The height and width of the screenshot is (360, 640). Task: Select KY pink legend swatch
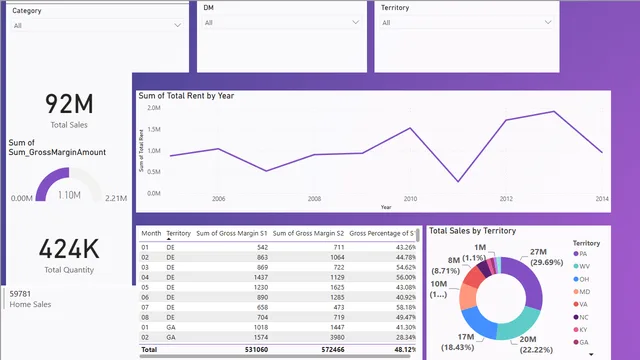point(576,329)
